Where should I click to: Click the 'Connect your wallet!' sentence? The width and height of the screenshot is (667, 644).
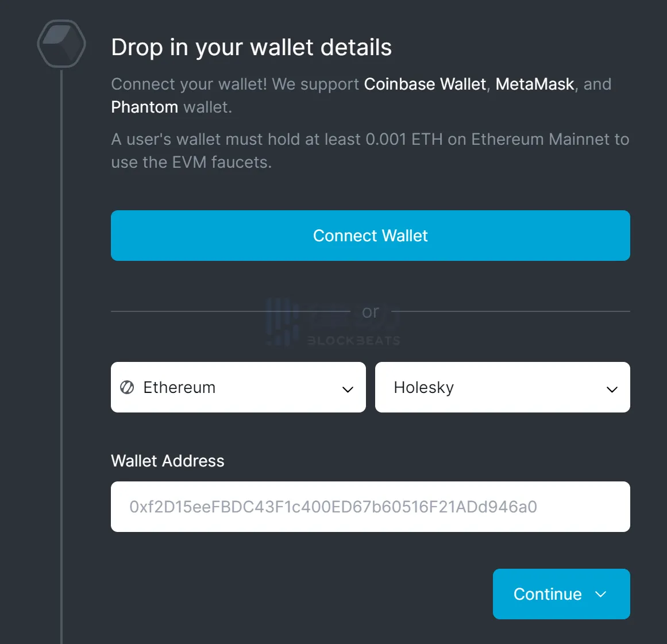pos(188,84)
